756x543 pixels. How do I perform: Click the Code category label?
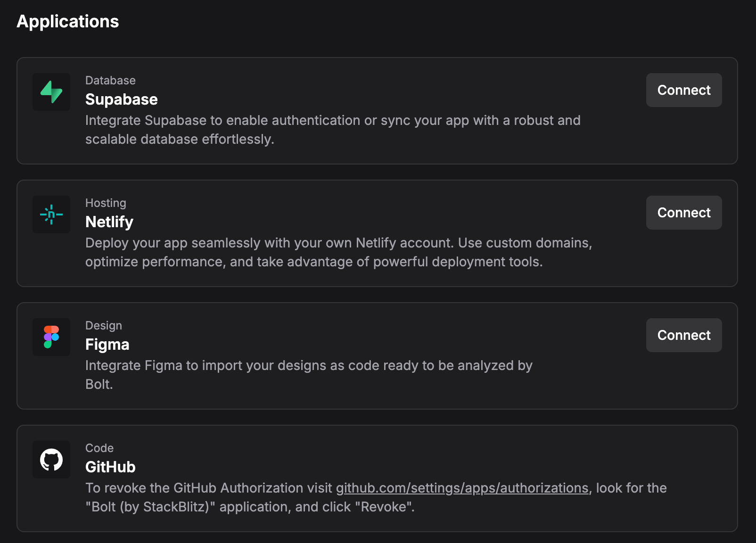click(99, 448)
